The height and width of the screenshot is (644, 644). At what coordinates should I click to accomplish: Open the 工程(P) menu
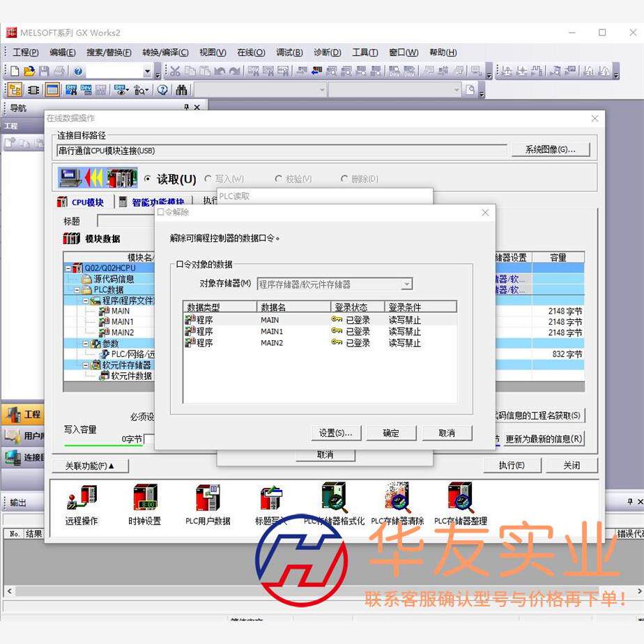pos(26,52)
